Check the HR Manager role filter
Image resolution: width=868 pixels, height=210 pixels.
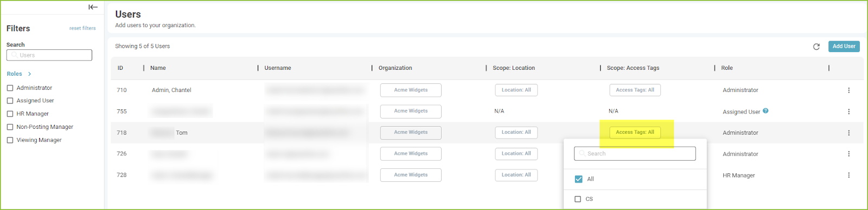(x=10, y=114)
